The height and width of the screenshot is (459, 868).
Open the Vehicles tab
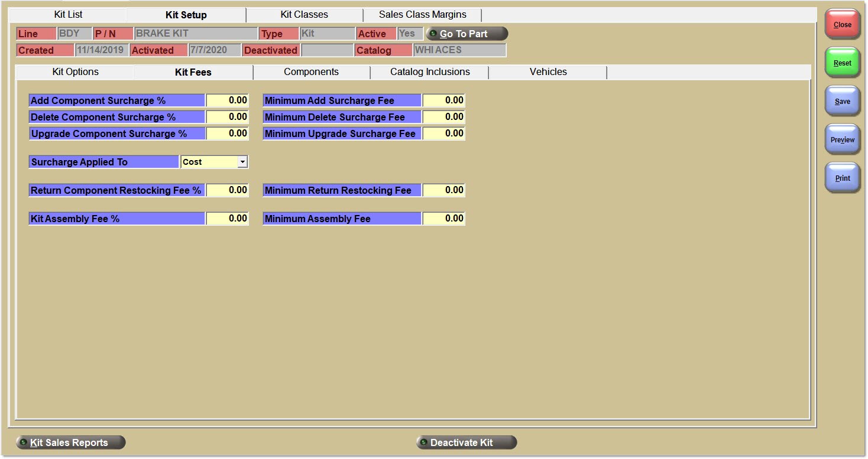[547, 71]
